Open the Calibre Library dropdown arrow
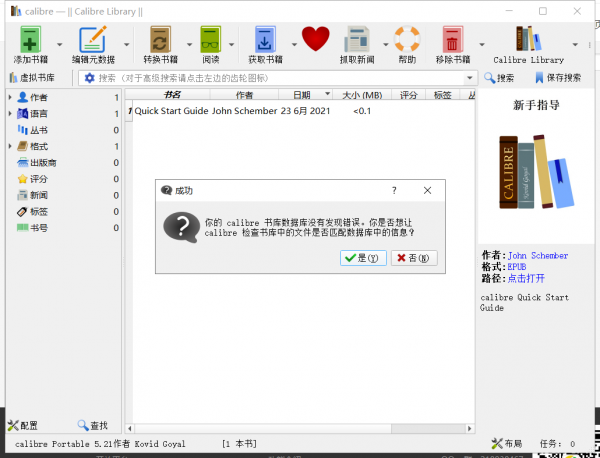Viewport: 600px width, 458px height. 575,45
